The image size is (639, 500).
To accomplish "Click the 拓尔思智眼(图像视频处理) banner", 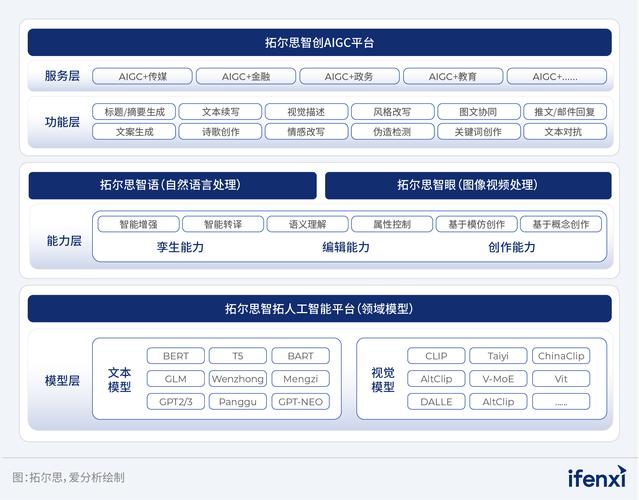I will [468, 185].
